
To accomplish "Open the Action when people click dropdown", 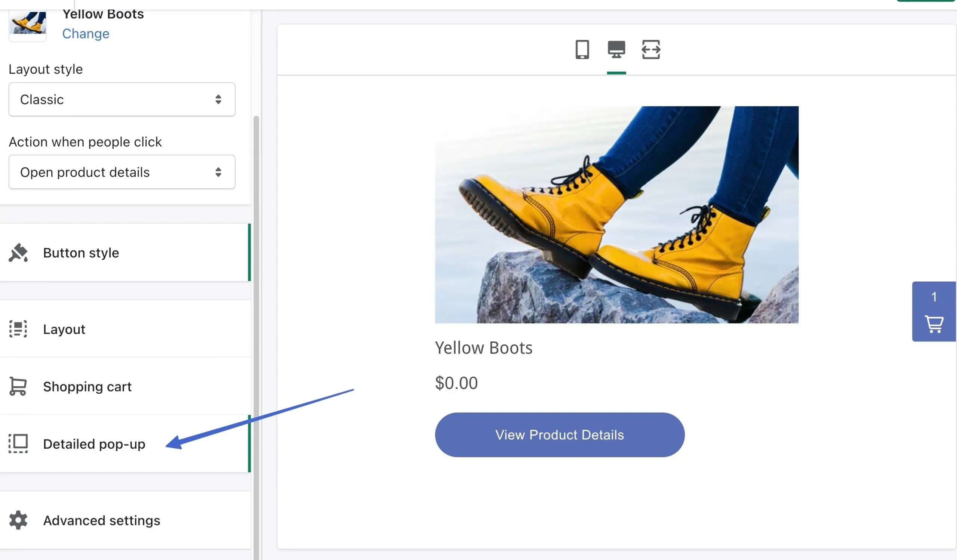I will (122, 172).
